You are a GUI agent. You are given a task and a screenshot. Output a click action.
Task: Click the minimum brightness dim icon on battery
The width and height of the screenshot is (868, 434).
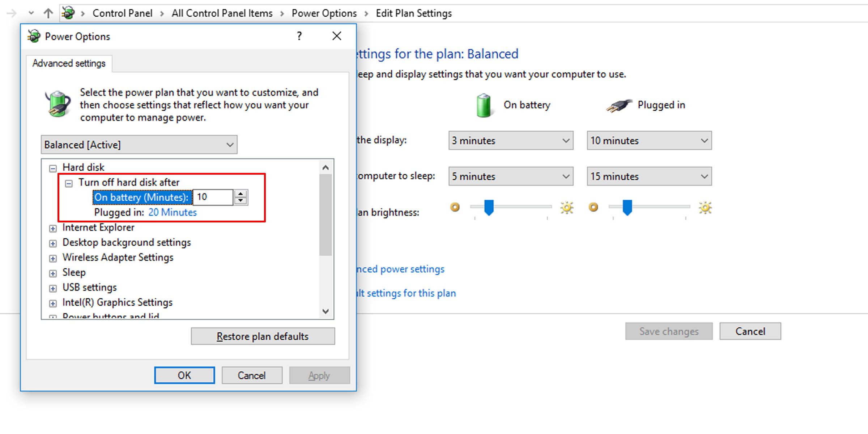tap(455, 207)
